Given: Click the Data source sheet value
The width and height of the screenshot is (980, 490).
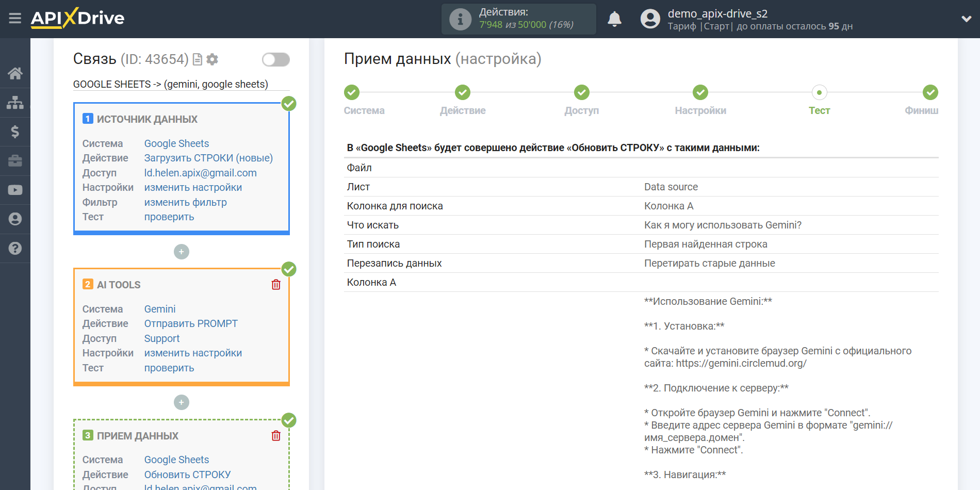Looking at the screenshot, I should point(671,187).
